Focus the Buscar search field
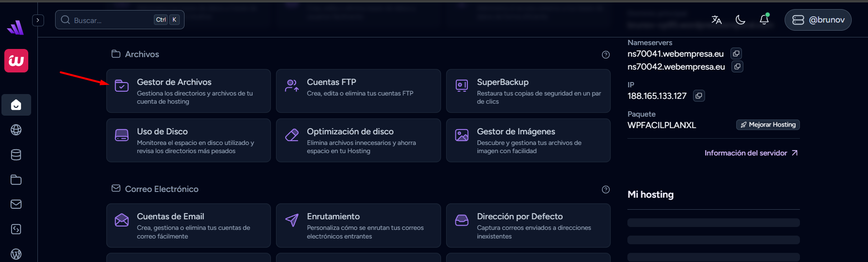Viewport: 868px width, 262px height. pos(120,20)
